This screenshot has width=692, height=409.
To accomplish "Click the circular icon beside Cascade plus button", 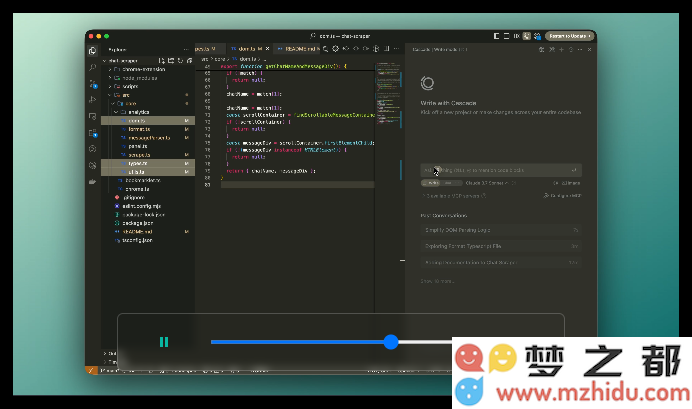I will click(571, 49).
